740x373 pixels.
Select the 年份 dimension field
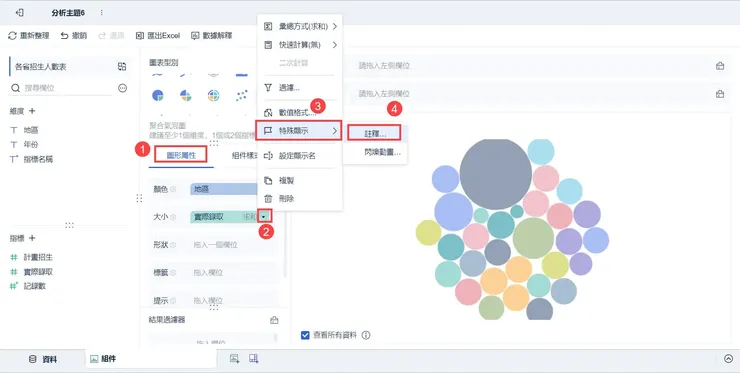tap(31, 145)
